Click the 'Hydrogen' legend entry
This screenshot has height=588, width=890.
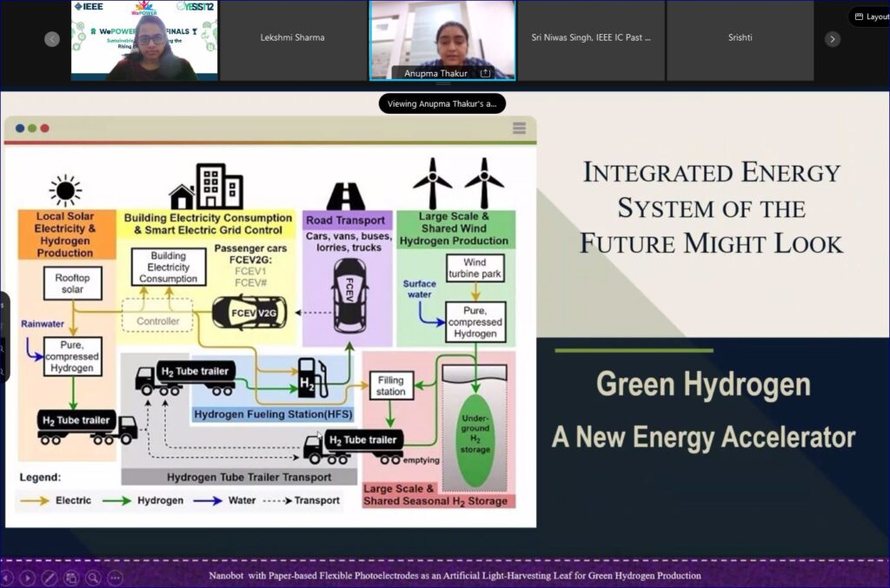pyautogui.click(x=143, y=500)
